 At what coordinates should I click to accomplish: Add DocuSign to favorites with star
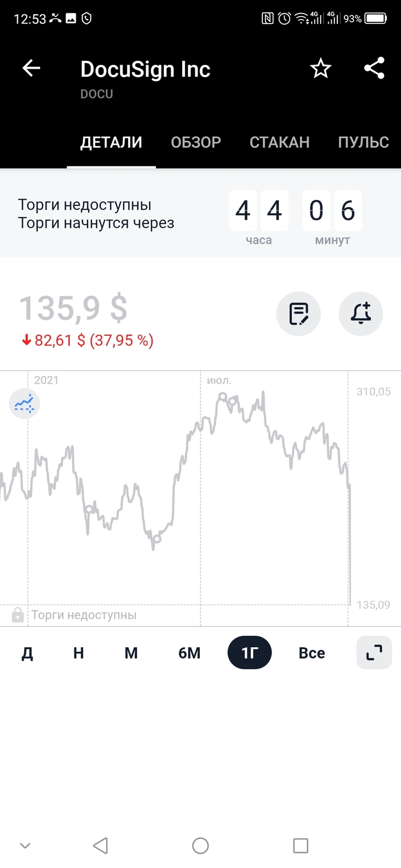[x=321, y=69]
